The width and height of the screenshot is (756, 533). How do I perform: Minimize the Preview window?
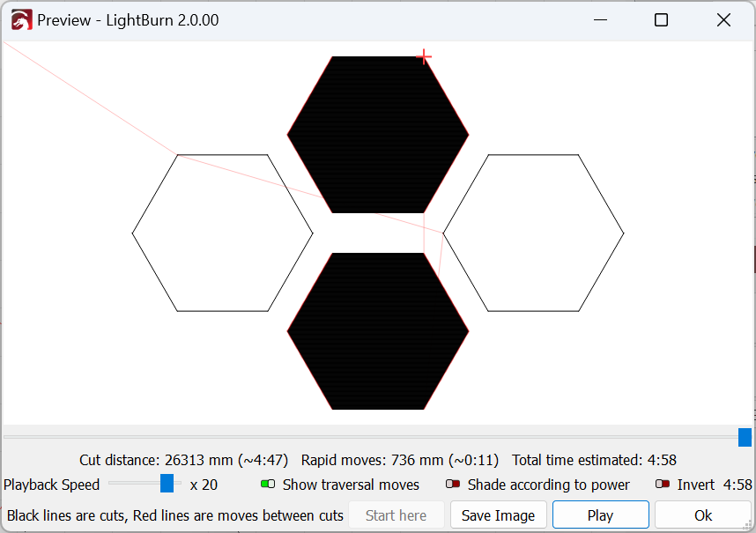(600, 19)
